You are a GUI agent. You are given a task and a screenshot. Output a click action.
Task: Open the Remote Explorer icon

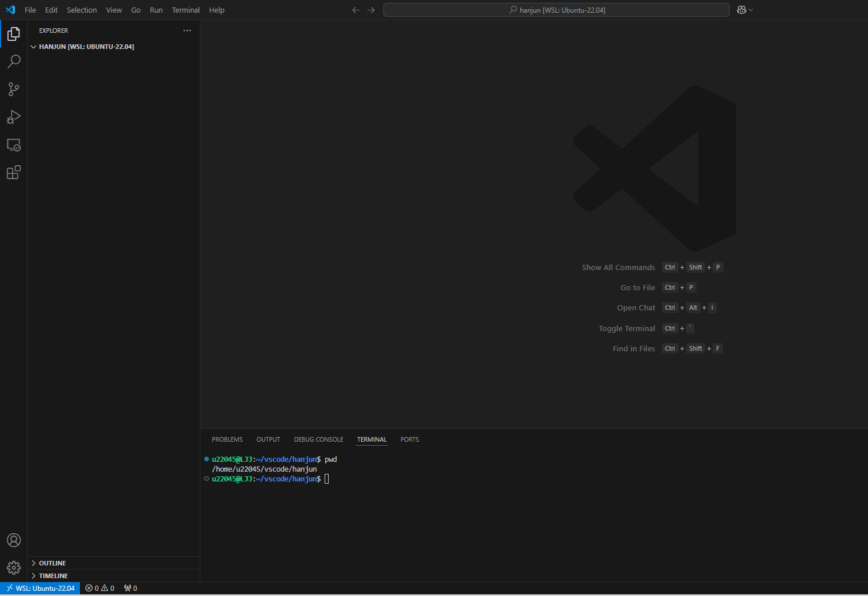coord(14,145)
